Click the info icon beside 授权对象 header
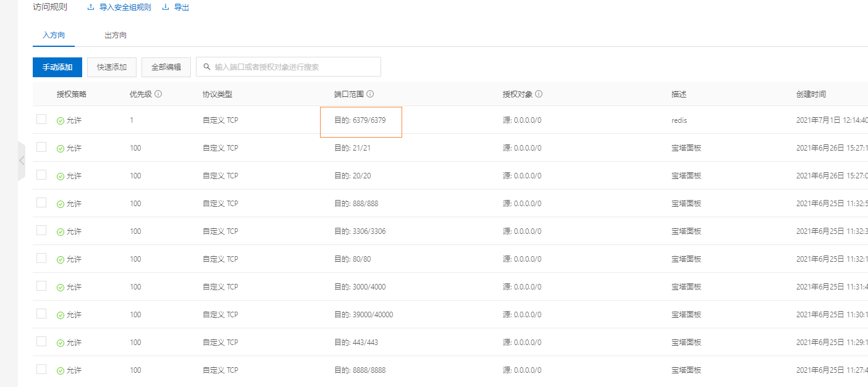This screenshot has height=387, width=868. [x=539, y=94]
